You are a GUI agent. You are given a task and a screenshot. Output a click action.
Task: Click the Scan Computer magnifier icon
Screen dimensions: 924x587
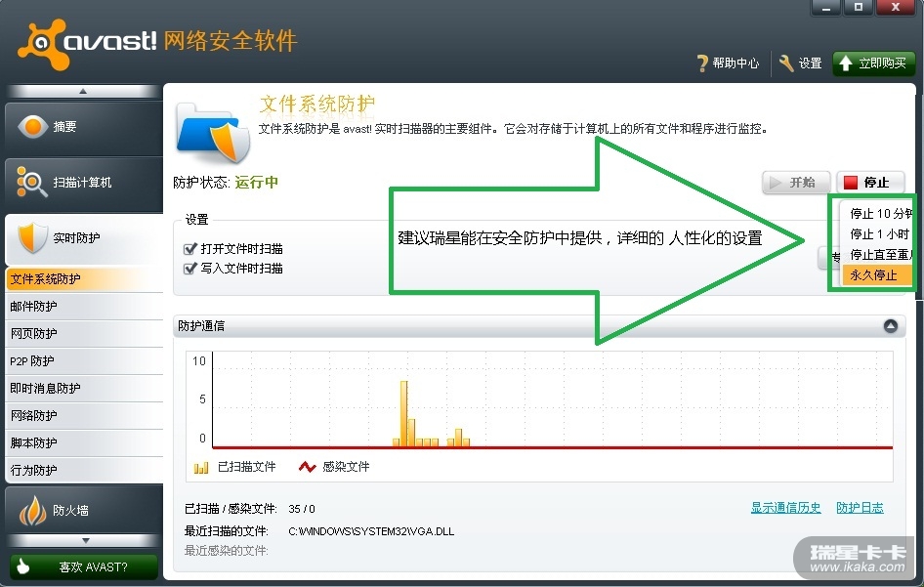coord(32,182)
